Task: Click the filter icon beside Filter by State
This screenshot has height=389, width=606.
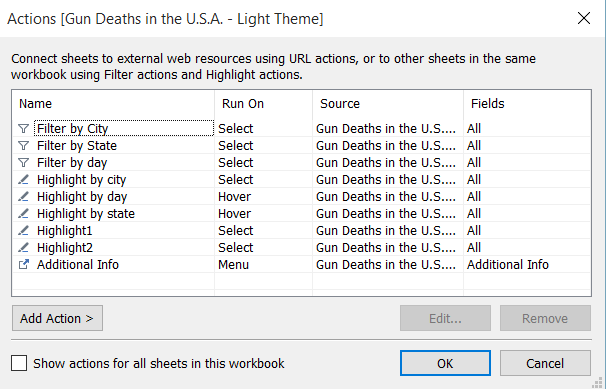Action: [24, 146]
